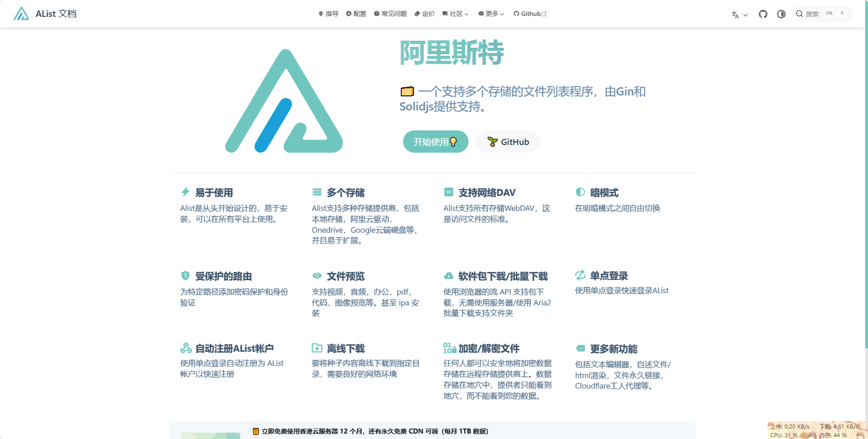Screen dimensions: 868x439
Task: Open the language selection dropdown
Action: click(740, 15)
